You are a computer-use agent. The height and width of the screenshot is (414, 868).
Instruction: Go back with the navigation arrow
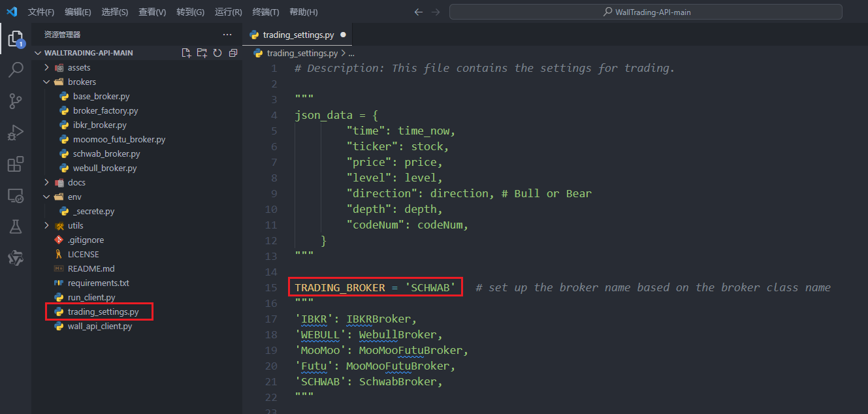click(419, 12)
